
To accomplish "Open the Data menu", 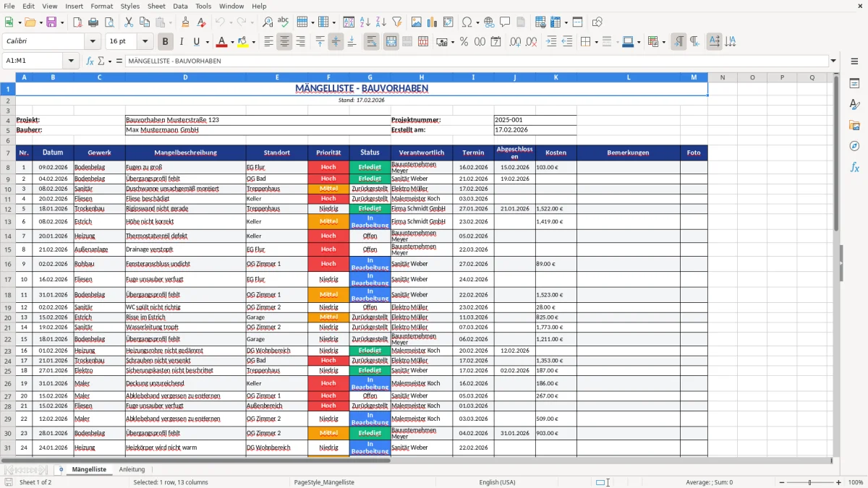I will 180,6.
